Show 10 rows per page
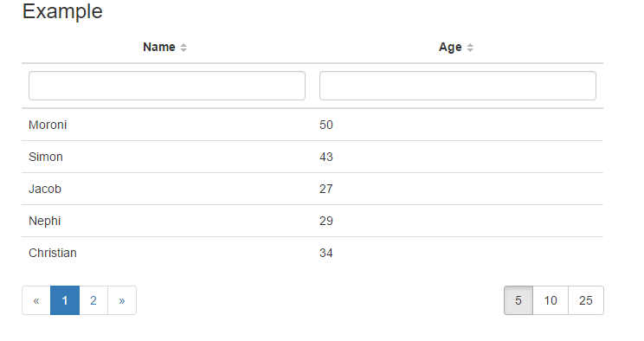Image resolution: width=644 pixels, height=341 pixels. 551,300
